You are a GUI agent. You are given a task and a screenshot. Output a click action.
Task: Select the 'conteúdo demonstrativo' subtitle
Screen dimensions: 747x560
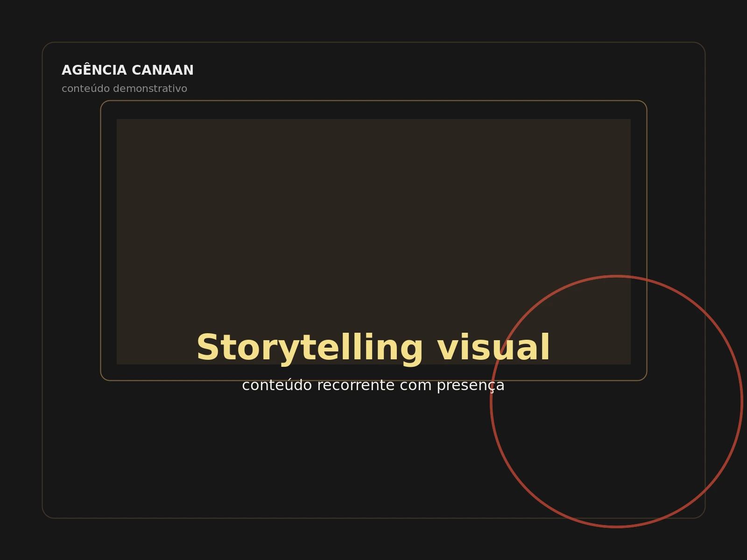point(124,89)
